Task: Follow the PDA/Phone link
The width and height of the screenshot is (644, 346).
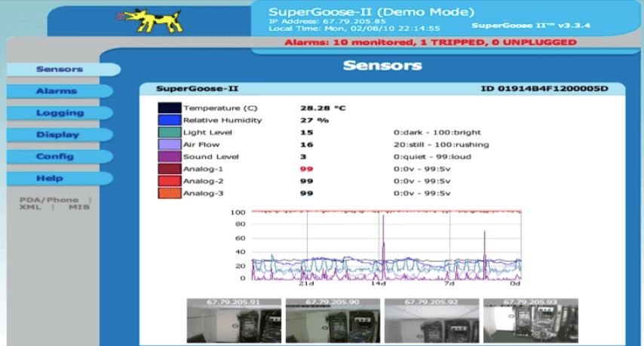Action: (49, 200)
